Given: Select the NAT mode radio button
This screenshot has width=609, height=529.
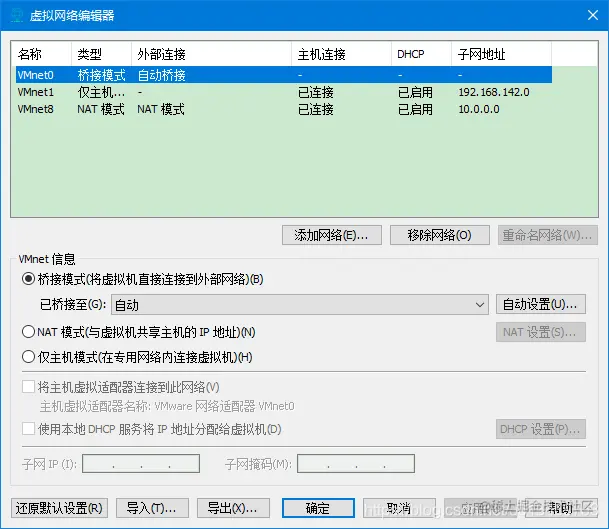Looking at the screenshot, I should (28, 332).
